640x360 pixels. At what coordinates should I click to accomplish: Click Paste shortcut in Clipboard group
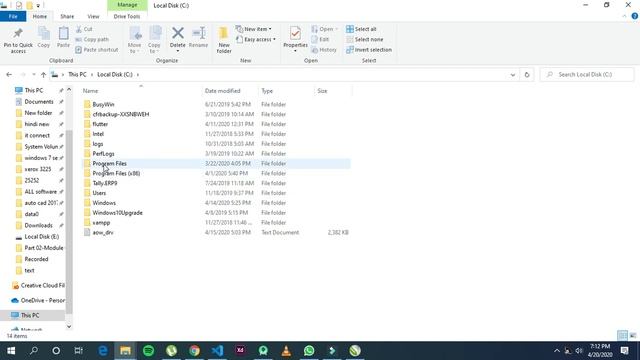click(97, 49)
